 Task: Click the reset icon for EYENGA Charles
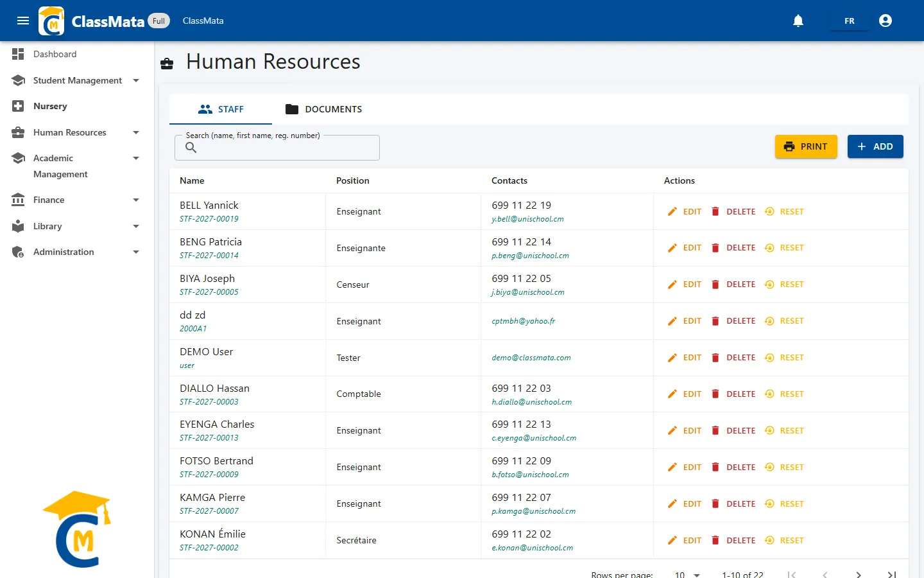pos(769,430)
